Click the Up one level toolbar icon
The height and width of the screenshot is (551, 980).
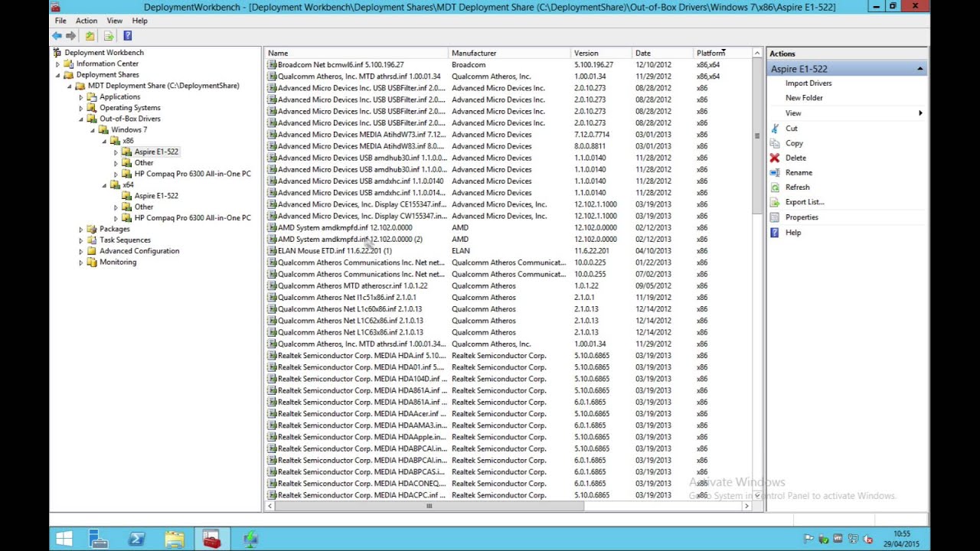tap(90, 36)
